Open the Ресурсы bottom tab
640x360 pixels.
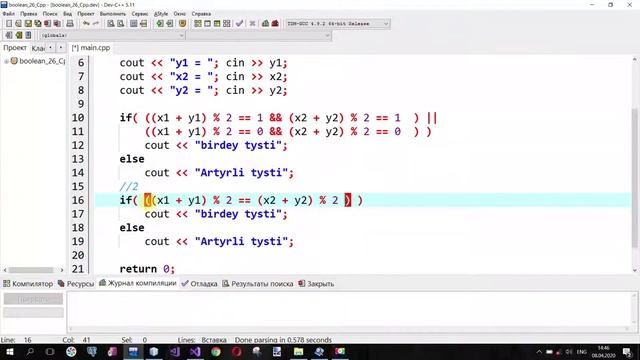point(76,284)
